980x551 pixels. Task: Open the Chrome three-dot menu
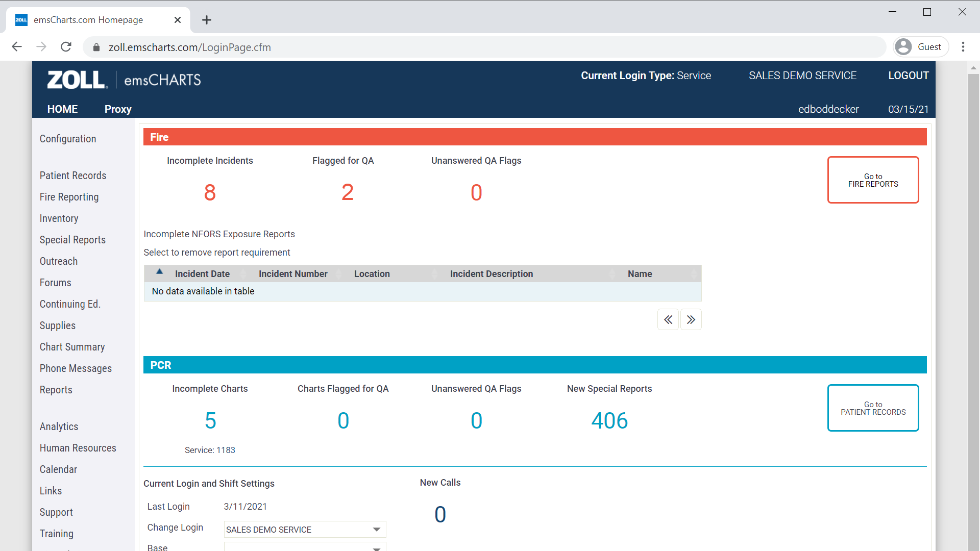point(963,47)
